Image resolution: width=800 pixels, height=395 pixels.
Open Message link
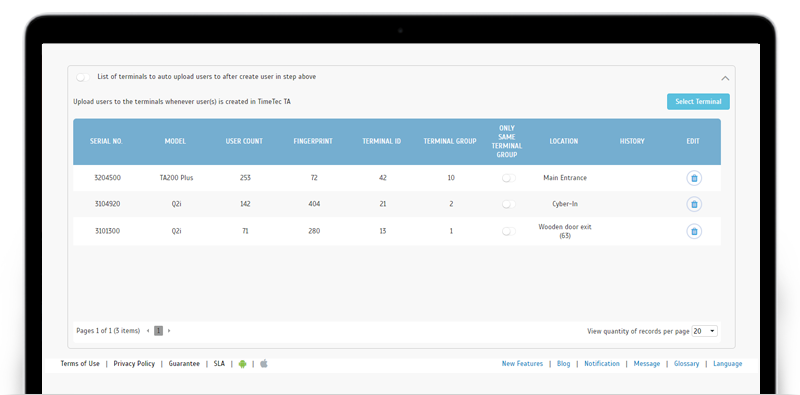coord(647,364)
